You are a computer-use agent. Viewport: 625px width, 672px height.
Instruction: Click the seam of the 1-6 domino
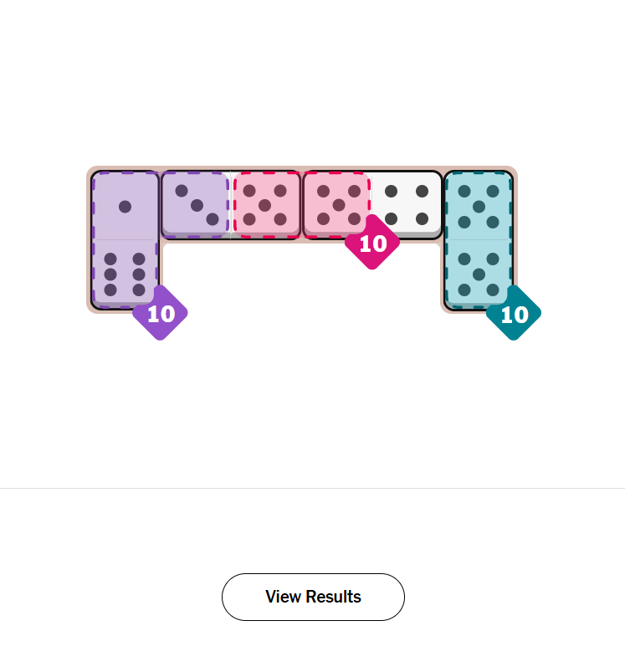pos(125,240)
